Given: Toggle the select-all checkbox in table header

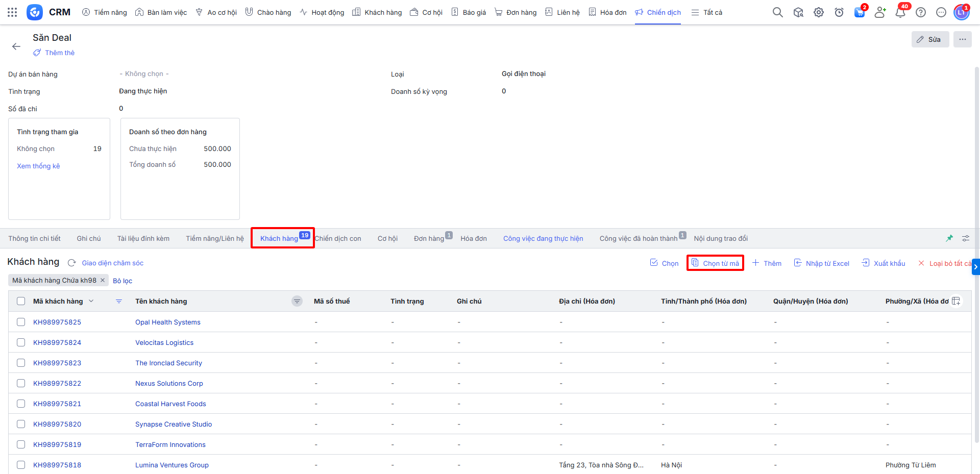Looking at the screenshot, I should (21, 301).
